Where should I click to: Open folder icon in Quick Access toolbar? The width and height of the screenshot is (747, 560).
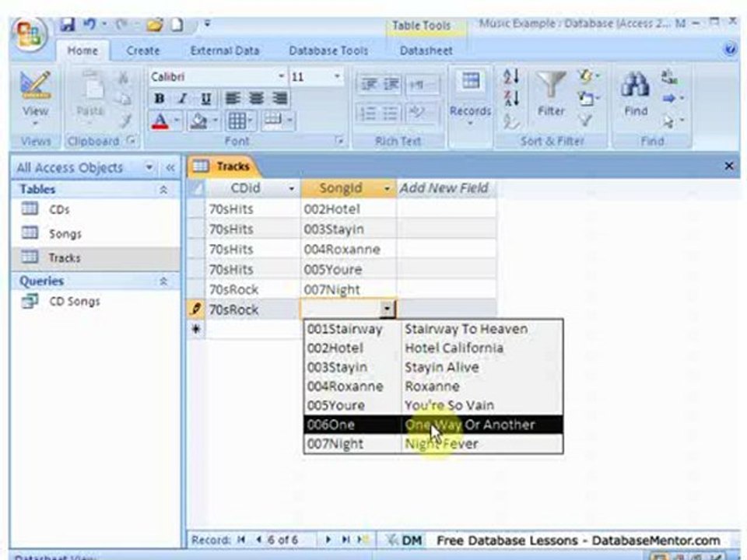click(x=154, y=24)
